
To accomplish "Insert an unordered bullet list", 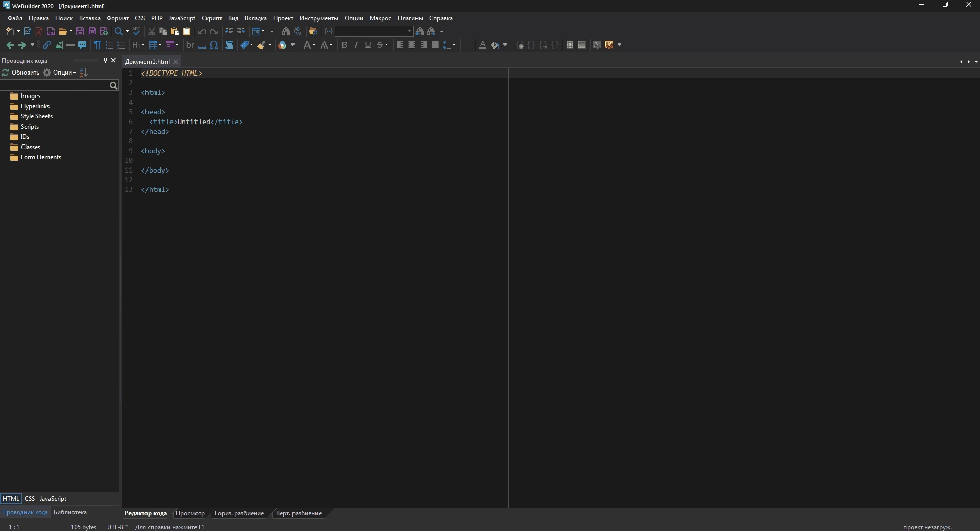I will (x=109, y=45).
